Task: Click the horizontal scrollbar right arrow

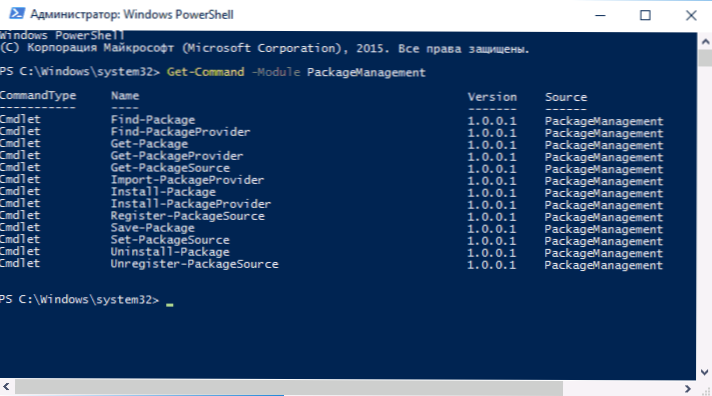Action: (x=687, y=388)
